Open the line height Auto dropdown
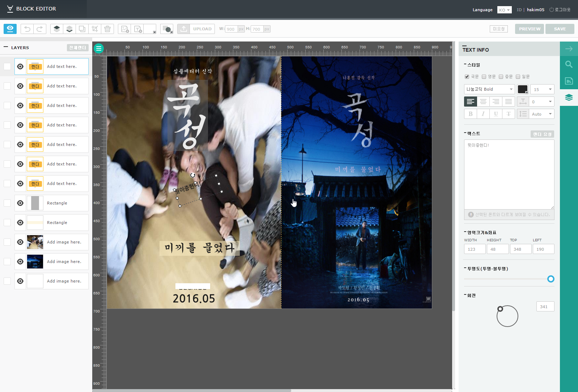This screenshot has width=578, height=392. coord(542,114)
